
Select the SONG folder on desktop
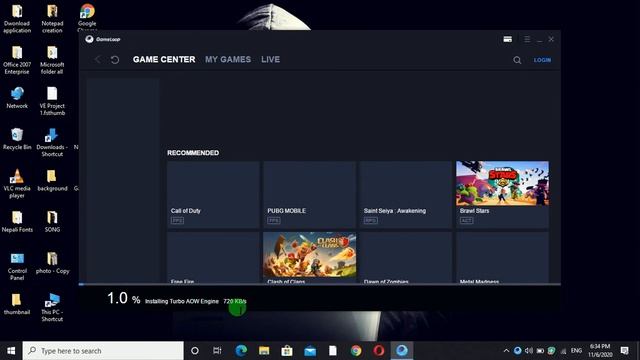pos(52,222)
